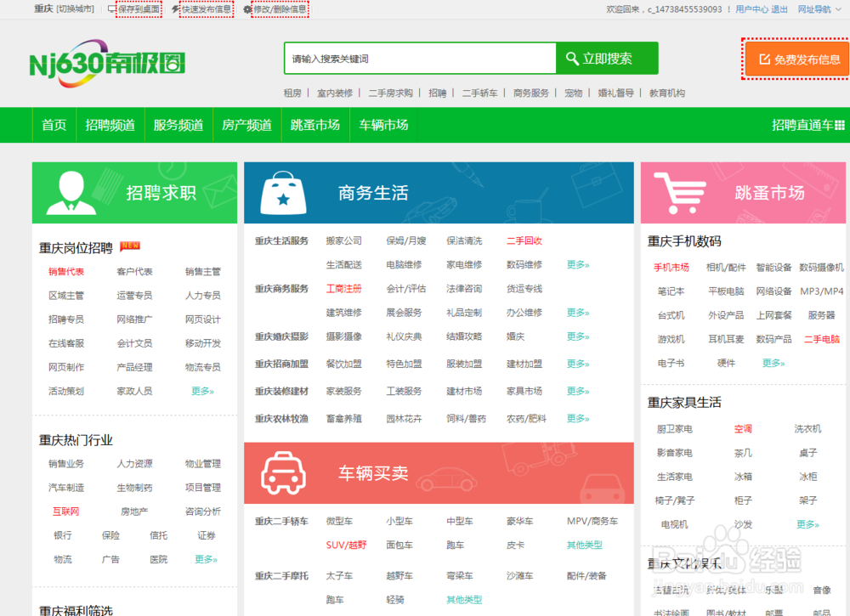This screenshot has height=616, width=850.
Task: Click the grid icon next to 招聘直通车
Action: pos(838,125)
